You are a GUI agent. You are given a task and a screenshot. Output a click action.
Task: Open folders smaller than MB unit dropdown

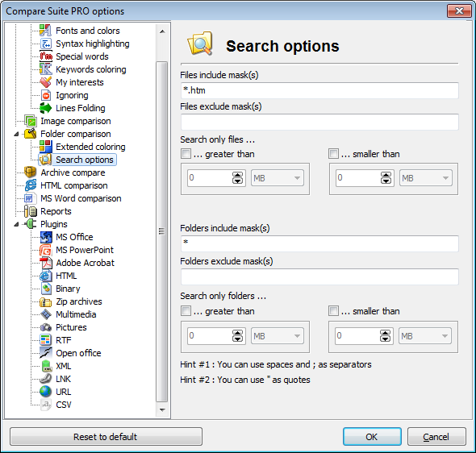tap(424, 335)
